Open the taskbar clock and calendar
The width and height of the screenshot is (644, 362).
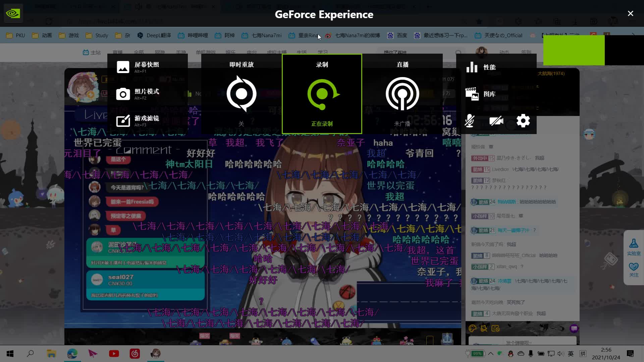point(606,354)
